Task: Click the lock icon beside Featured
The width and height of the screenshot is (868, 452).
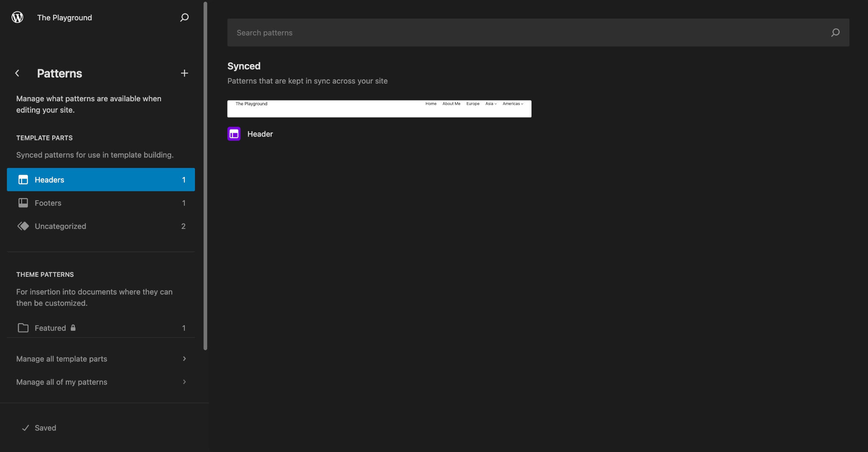Action: point(73,328)
